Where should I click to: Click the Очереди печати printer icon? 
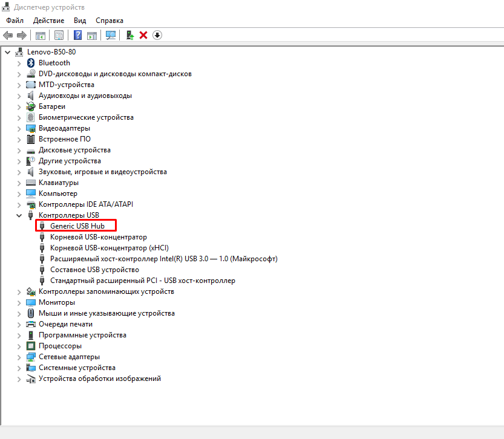(x=31, y=324)
